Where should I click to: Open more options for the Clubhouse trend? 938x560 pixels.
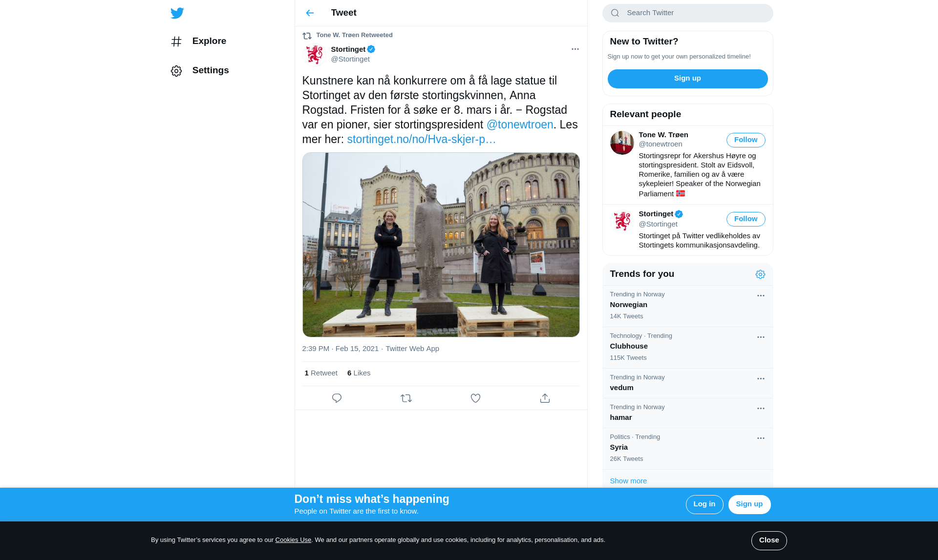[x=761, y=337]
